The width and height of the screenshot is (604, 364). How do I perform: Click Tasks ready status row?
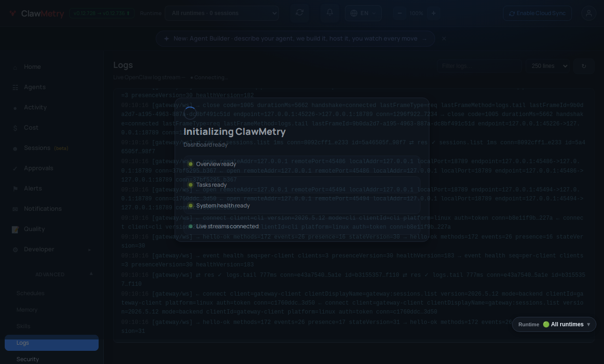(302, 185)
